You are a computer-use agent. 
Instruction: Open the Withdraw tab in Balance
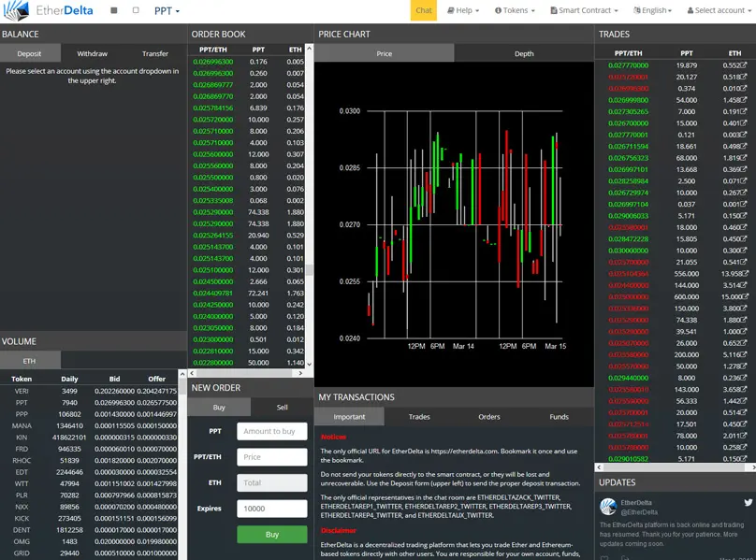(92, 53)
